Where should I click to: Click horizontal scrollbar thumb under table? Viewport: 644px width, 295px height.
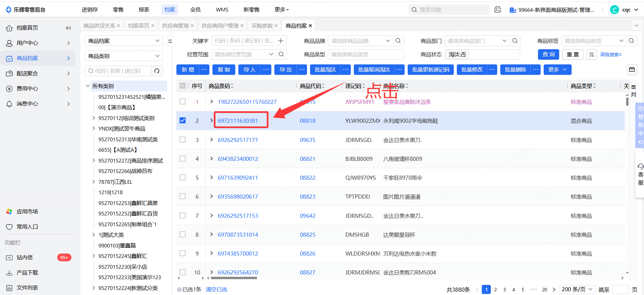[x=234, y=278]
